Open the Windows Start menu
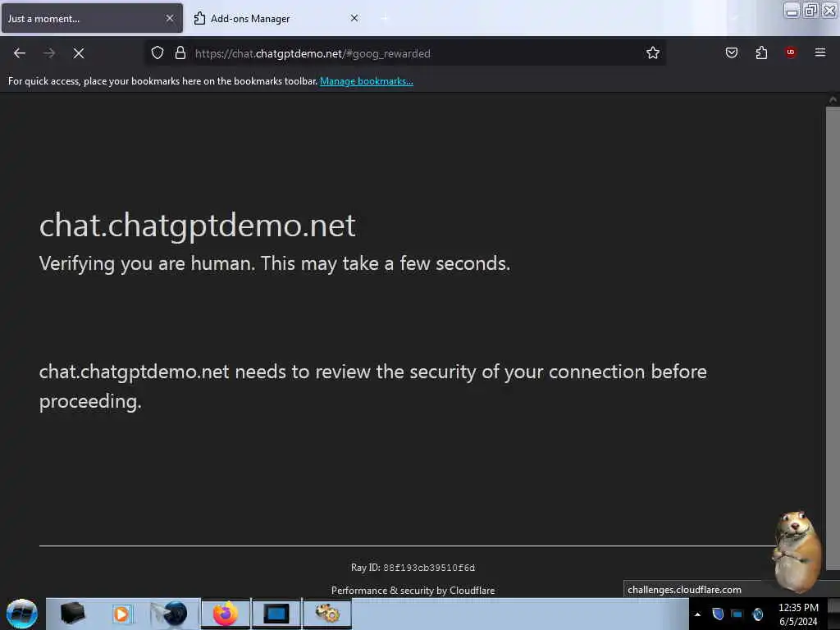This screenshot has height=630, width=840. [22, 614]
